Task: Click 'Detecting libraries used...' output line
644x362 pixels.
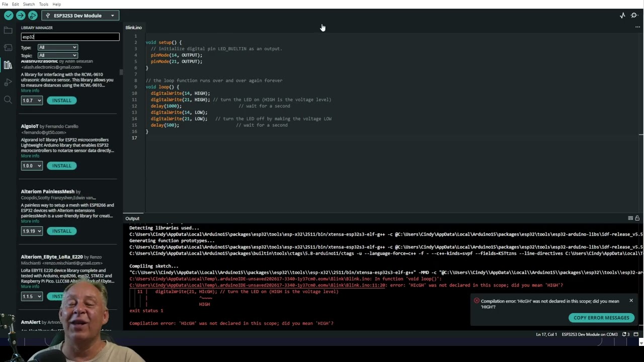Action: point(164,228)
